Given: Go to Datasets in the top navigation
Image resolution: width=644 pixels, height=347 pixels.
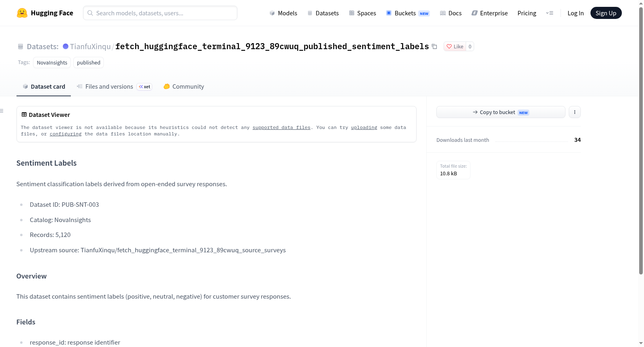Looking at the screenshot, I should coord(323,13).
